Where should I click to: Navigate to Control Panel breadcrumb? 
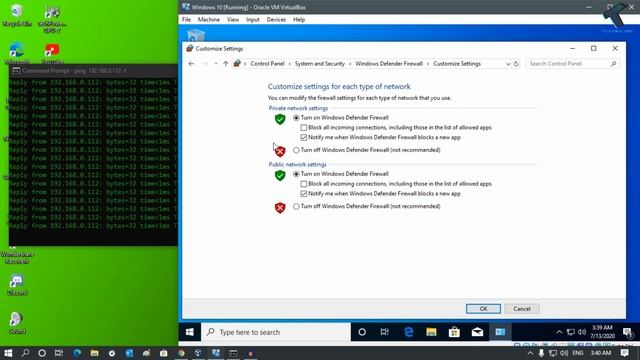coord(267,64)
